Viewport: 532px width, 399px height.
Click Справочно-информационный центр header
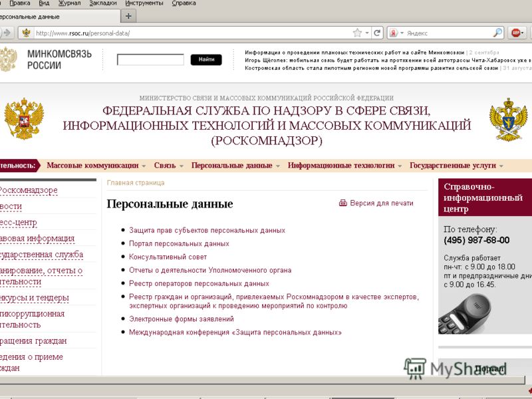coord(485,198)
